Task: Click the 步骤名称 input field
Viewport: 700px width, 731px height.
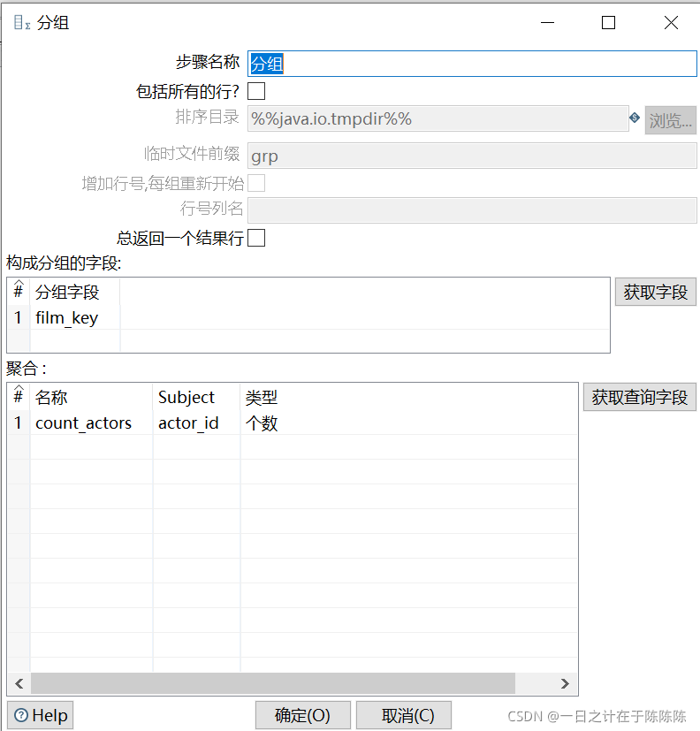Action: pos(472,64)
